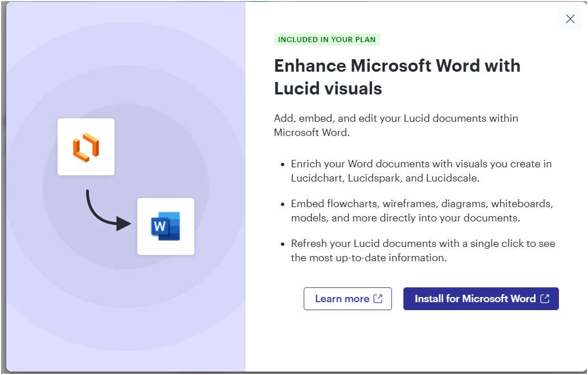Click Install for Microsoft Word button
Screen dimensions: 588x375
(x=481, y=299)
